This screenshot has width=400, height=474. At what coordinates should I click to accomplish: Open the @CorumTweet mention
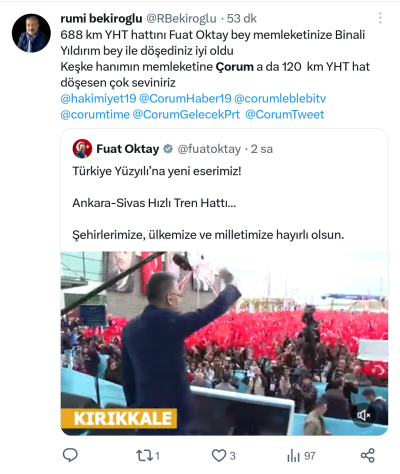(285, 114)
